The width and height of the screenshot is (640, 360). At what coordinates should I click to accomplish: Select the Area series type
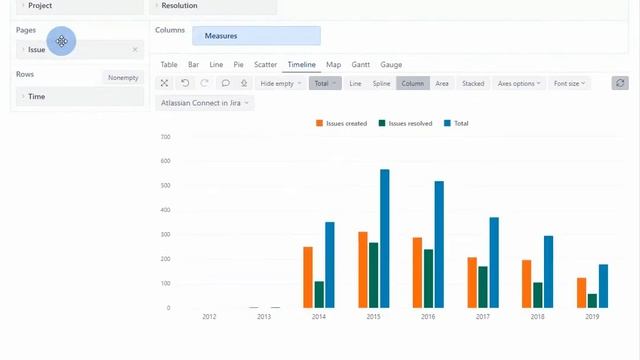442,83
